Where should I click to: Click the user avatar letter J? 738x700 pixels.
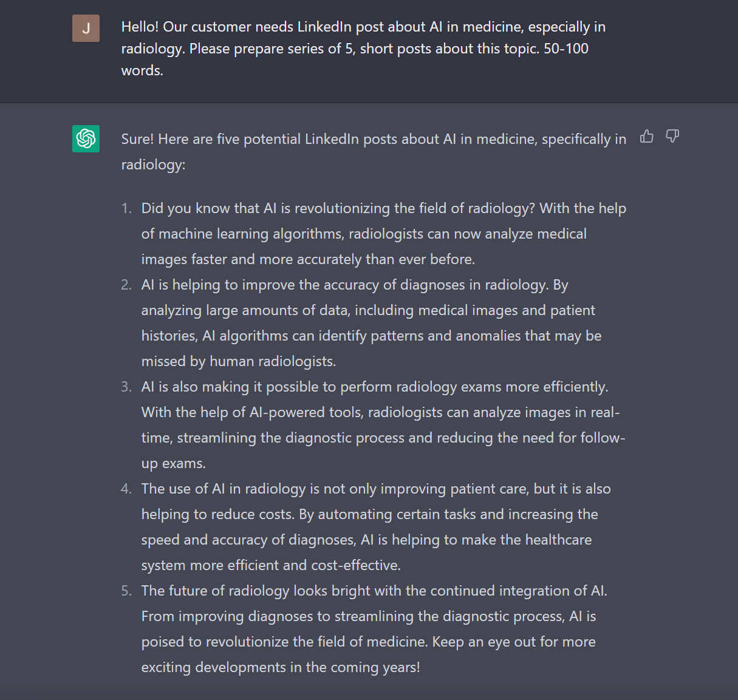(86, 29)
